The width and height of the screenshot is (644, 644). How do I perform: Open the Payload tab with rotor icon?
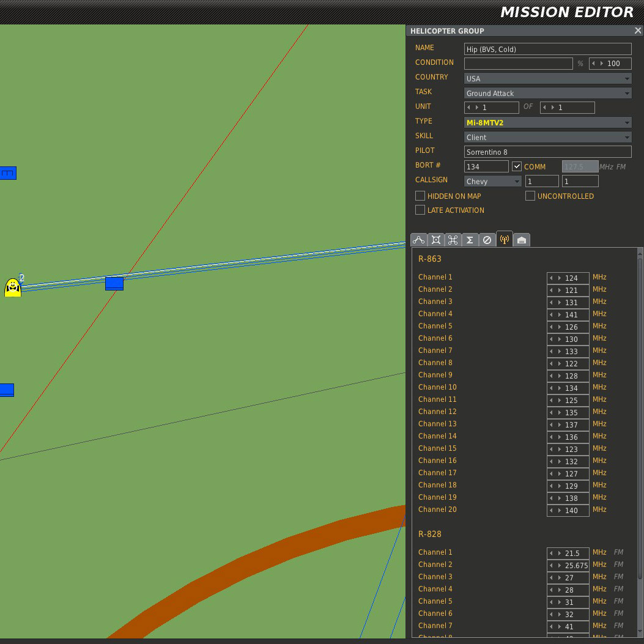tap(453, 240)
